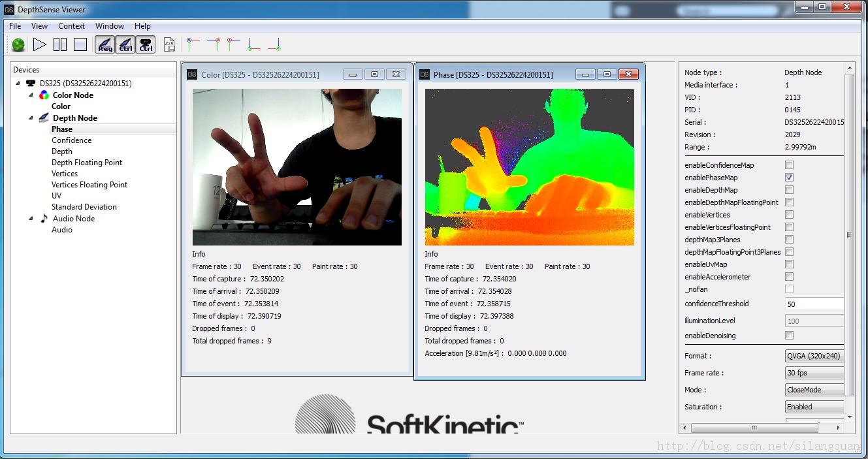868x459 pixels.
Task: Select the last coordinate axes icon
Action: [x=274, y=44]
